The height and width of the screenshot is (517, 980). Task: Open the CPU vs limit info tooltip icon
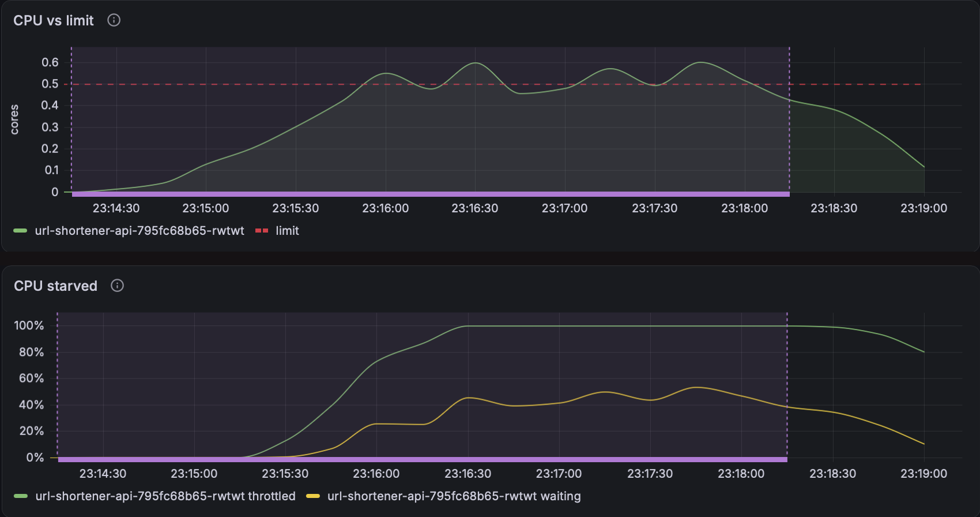[x=114, y=20]
